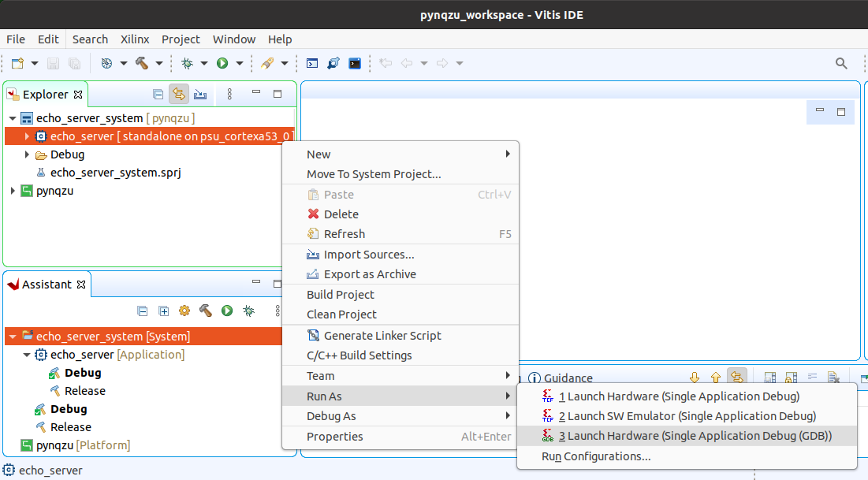Screen dimensions: 868x480
Task: Click the New project toolbar icon
Action: [17, 63]
